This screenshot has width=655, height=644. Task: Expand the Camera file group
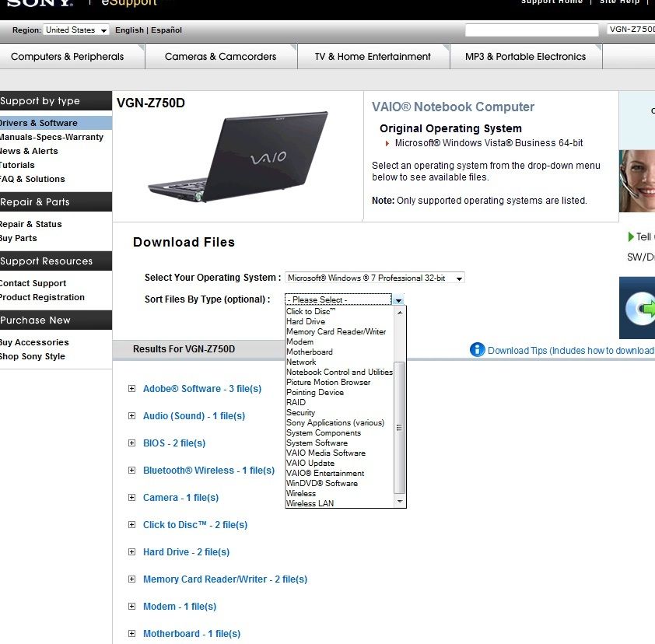coord(131,498)
